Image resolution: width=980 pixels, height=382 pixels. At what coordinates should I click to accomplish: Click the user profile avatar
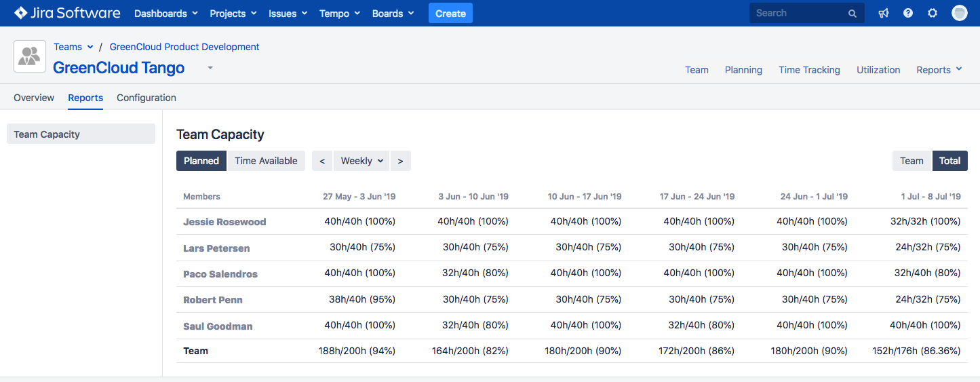point(959,13)
